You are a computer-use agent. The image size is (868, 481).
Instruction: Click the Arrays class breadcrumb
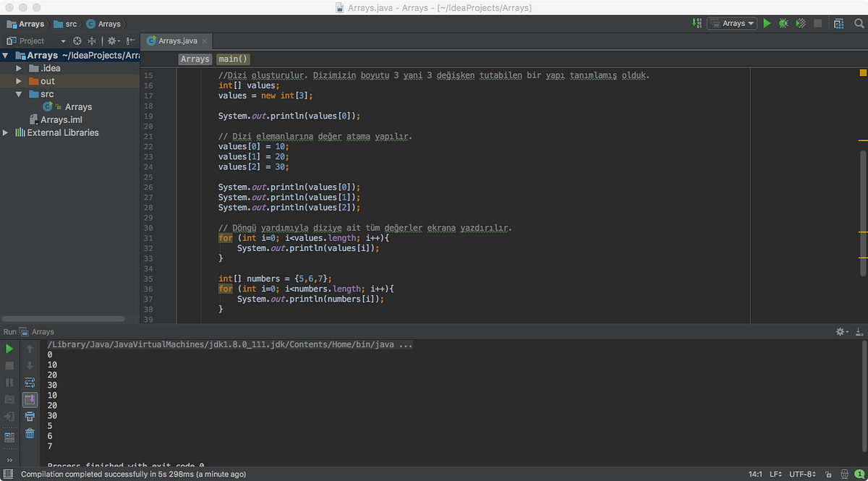coord(103,24)
